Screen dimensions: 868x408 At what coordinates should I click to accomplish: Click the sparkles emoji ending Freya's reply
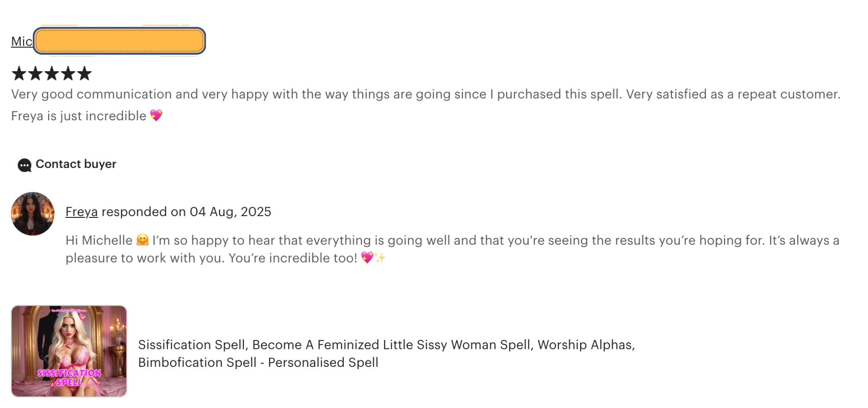380,258
